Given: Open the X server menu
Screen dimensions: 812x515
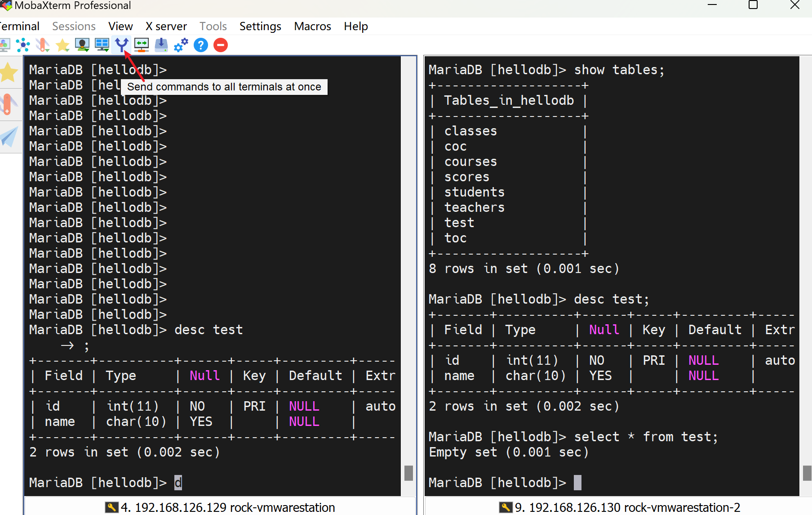Looking at the screenshot, I should [x=166, y=27].
